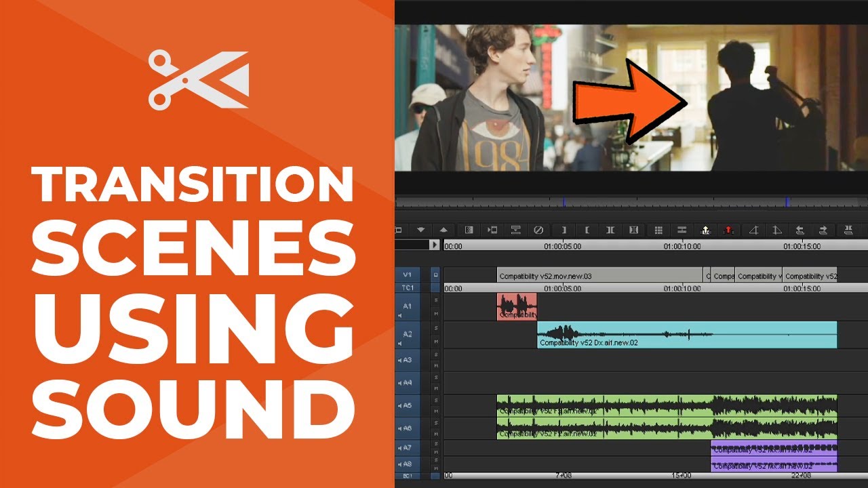Click the Lift white-arrow icon
868x488 pixels.
[x=705, y=230]
